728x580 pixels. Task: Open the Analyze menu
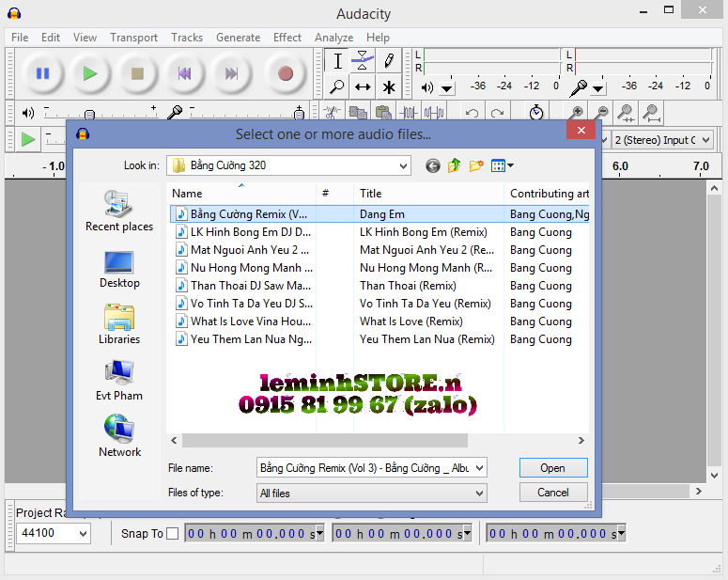[333, 38]
